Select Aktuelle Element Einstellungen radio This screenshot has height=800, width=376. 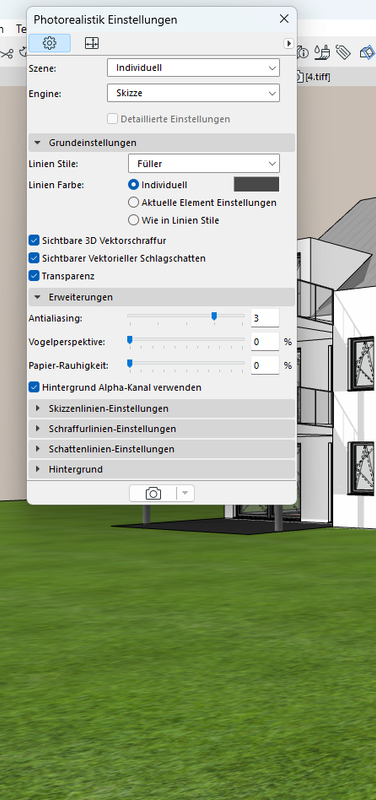[134, 203]
